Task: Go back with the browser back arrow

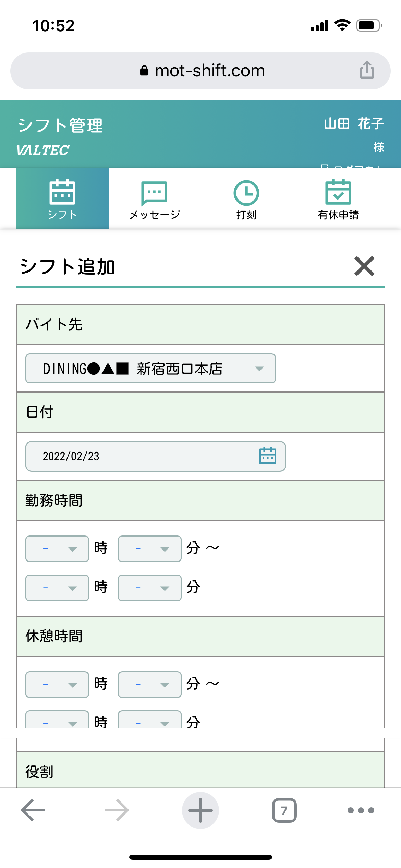Action: click(33, 810)
